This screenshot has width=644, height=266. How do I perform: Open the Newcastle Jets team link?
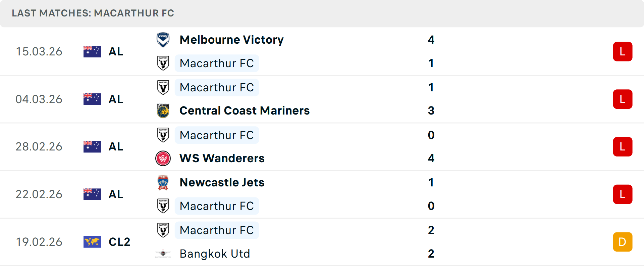(222, 182)
